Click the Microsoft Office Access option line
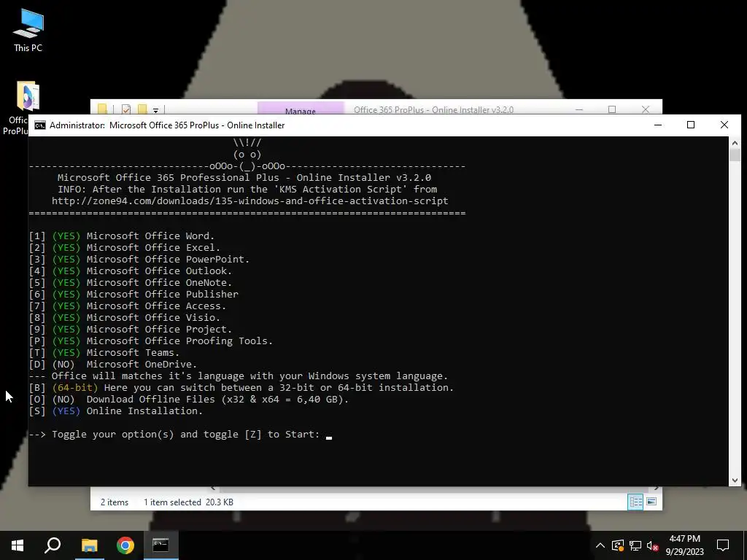This screenshot has height=560, width=747. pyautogui.click(x=128, y=306)
